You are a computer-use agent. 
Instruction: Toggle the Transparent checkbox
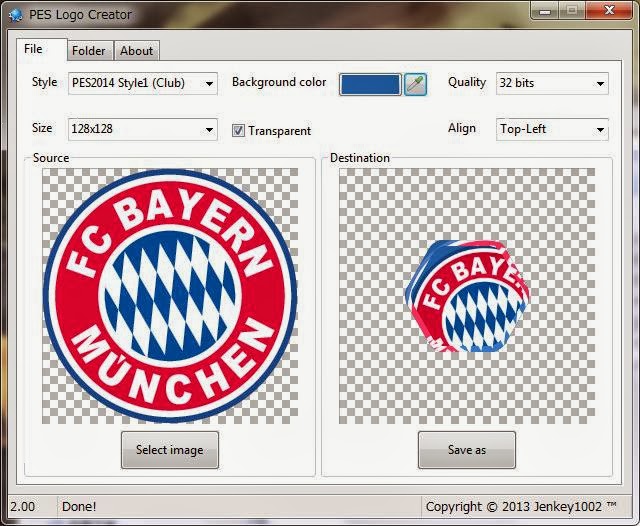point(238,131)
